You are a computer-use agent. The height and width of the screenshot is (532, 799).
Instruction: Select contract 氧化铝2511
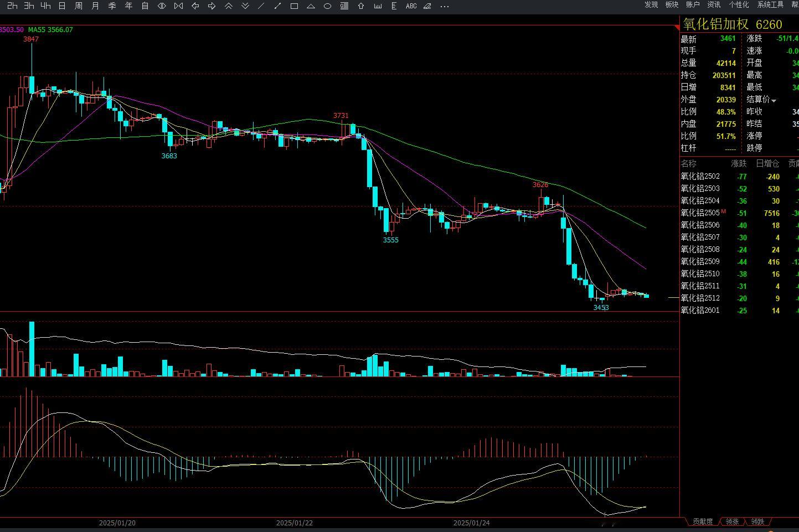pos(700,286)
